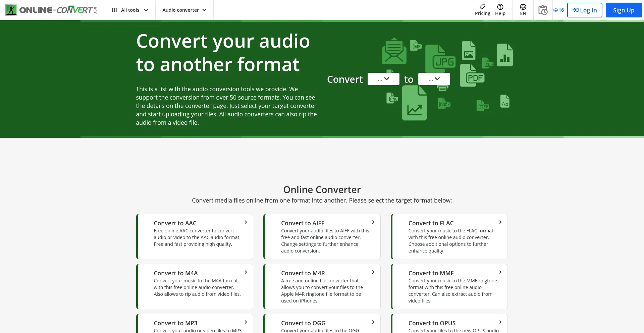Click the Online Converter heading

click(322, 189)
